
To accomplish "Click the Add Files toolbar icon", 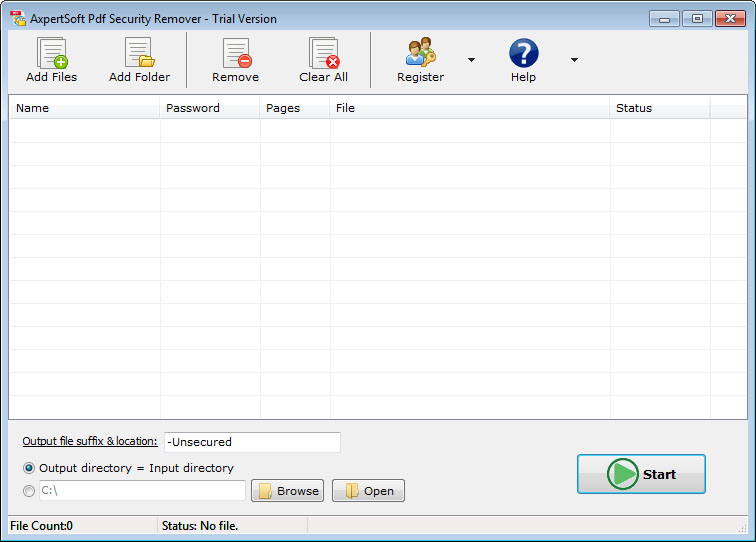I will [x=52, y=53].
